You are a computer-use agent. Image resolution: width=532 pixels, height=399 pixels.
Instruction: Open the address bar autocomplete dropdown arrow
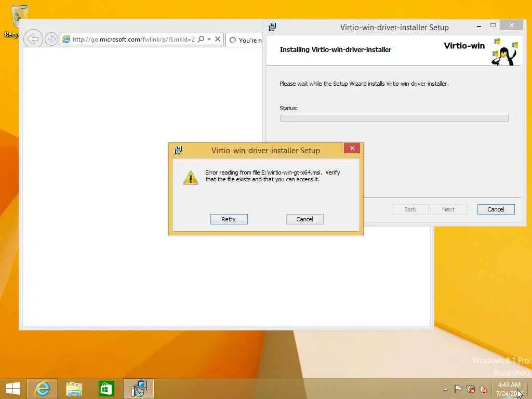point(209,39)
